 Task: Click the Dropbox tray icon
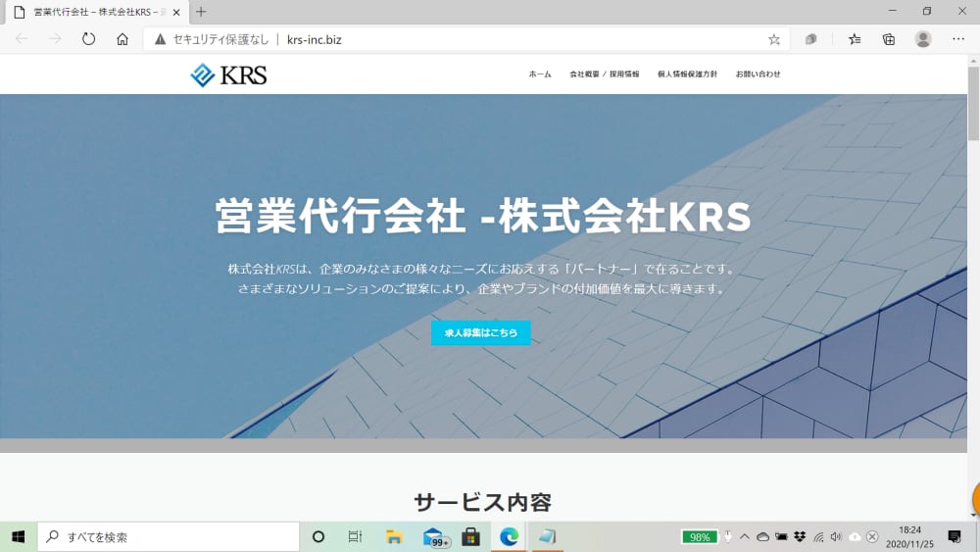click(x=800, y=536)
